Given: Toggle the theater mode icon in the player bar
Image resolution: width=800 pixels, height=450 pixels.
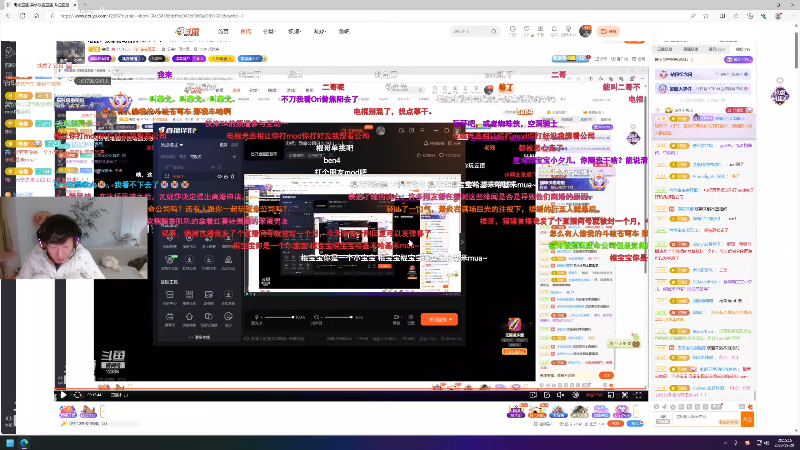Looking at the screenshot, I should (x=611, y=395).
